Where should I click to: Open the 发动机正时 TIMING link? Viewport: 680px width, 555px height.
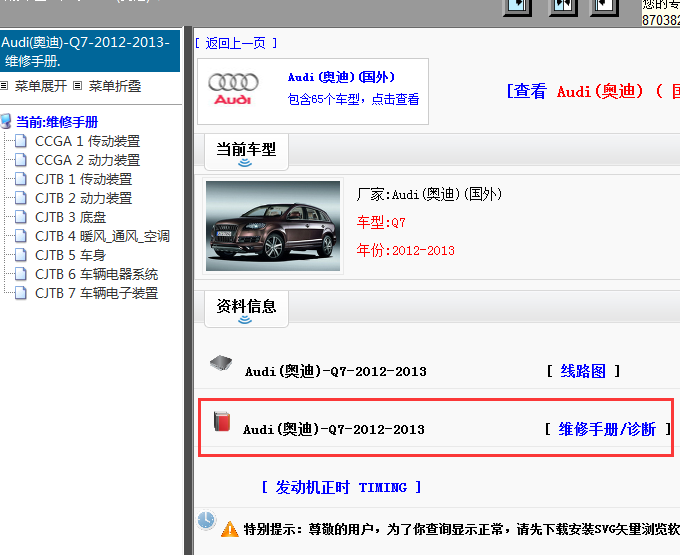(x=341, y=487)
